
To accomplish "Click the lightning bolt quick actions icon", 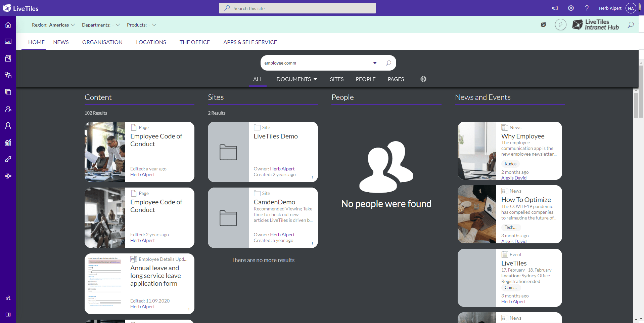I will (x=560, y=25).
